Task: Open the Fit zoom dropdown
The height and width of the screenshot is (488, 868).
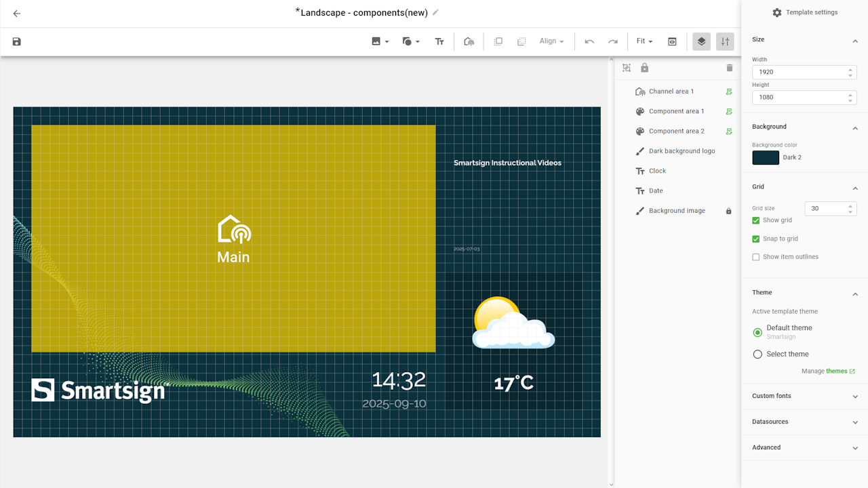Action: pos(644,41)
